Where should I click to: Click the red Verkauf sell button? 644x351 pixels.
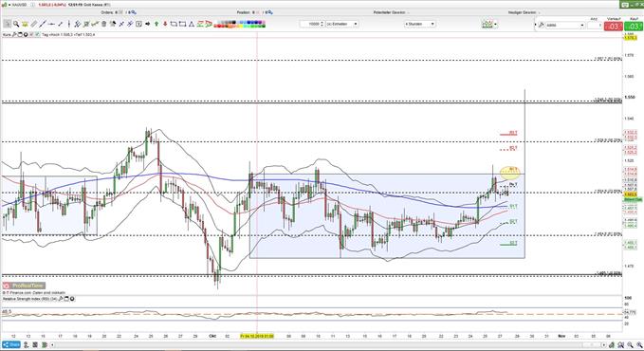click(614, 27)
